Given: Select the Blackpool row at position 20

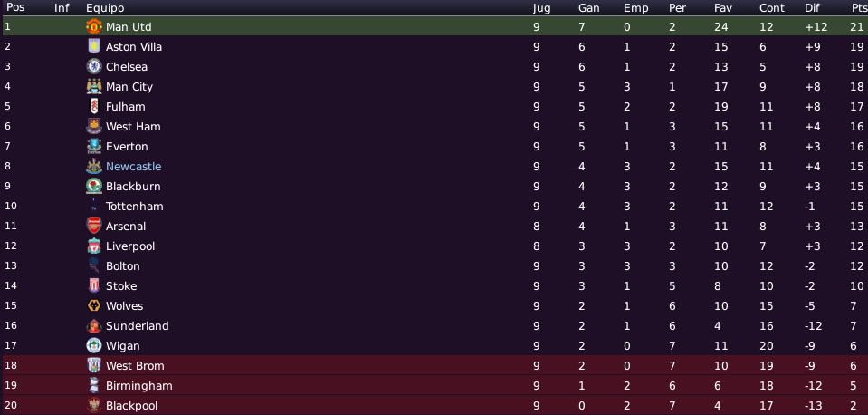Looking at the screenshot, I should point(434,406).
